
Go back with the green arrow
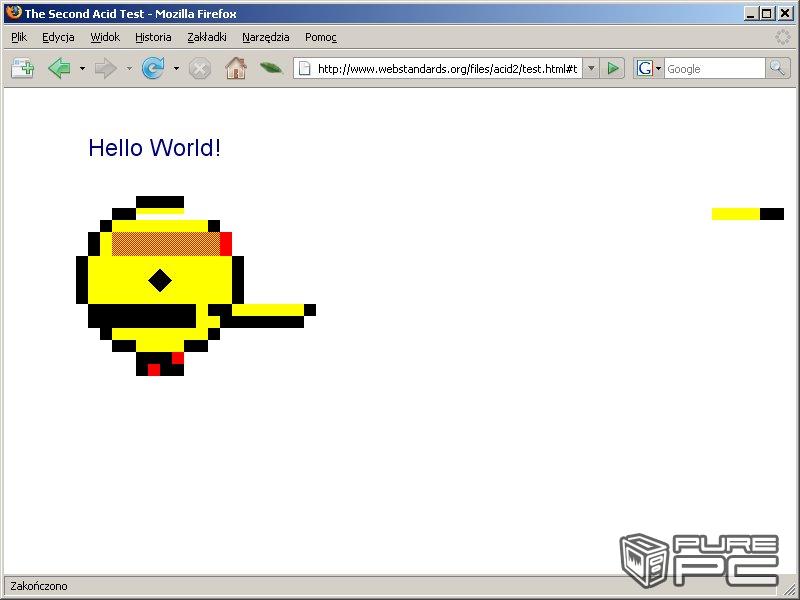coord(59,68)
